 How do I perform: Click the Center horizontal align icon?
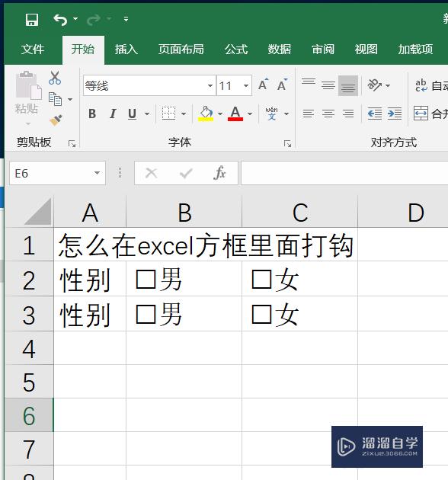(328, 114)
